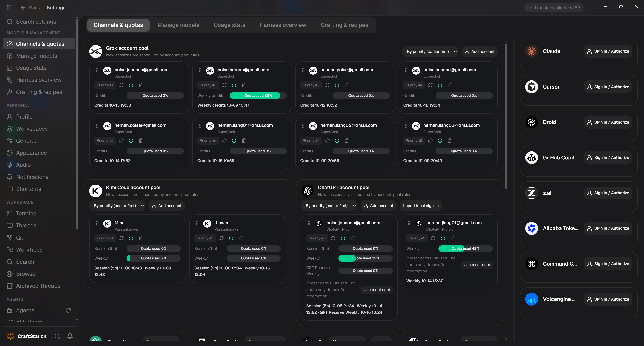Sign in / Authorize GitHub Copilot
This screenshot has height=346, width=644.
point(608,158)
